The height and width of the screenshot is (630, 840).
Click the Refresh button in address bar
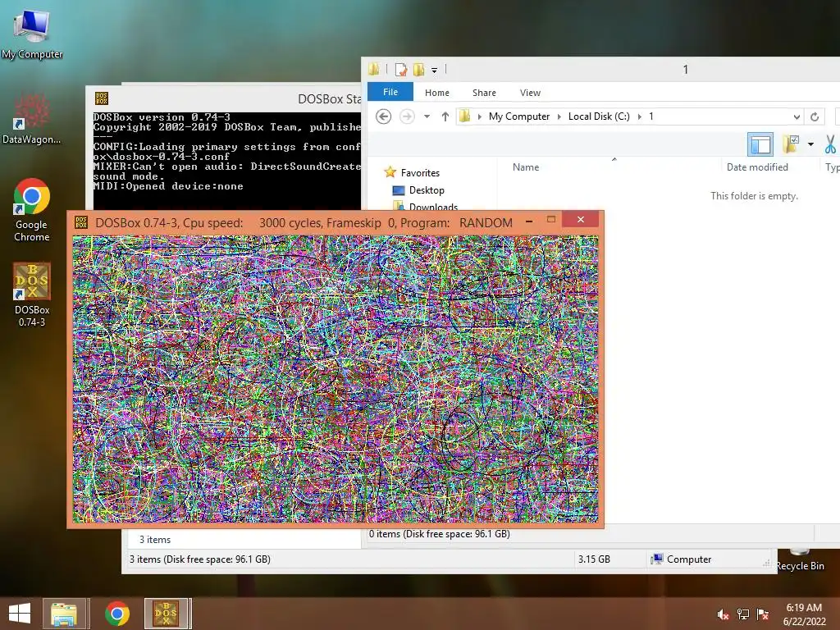click(x=815, y=116)
